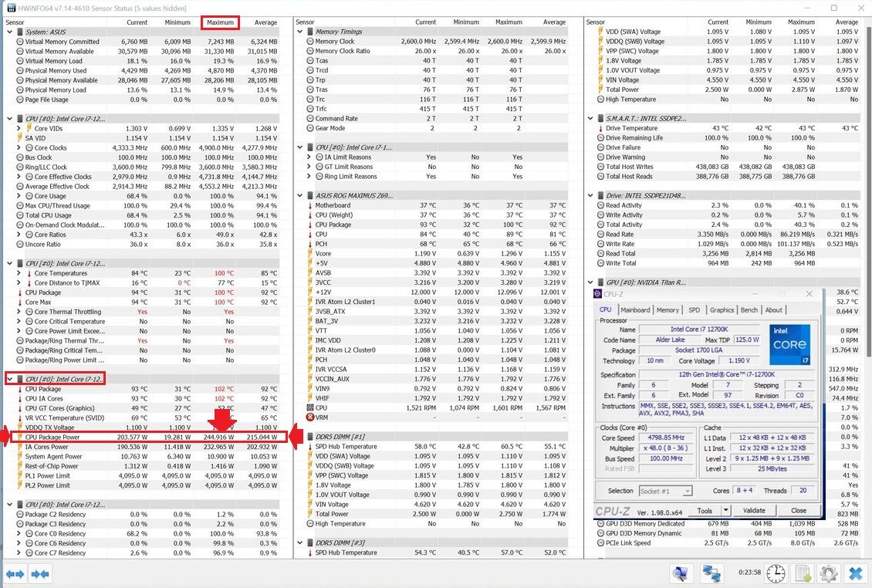872x588 pixels.
Task: Click the Max TDP 125.0 W field
Action: pyautogui.click(x=747, y=340)
